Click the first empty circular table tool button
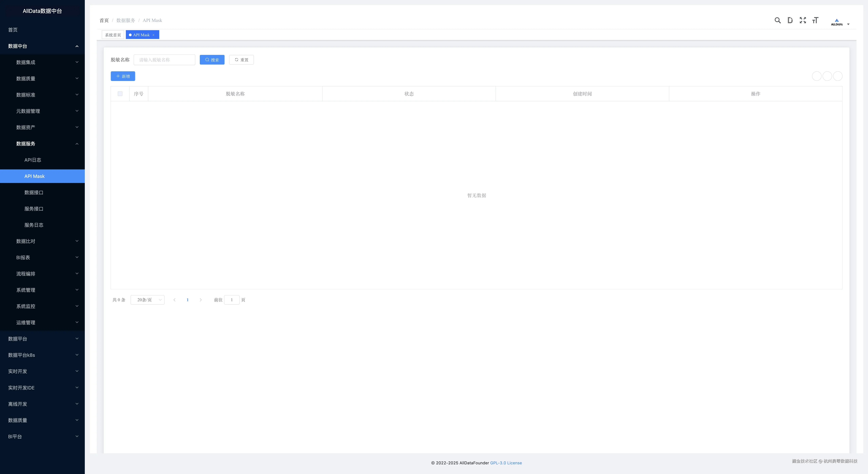The image size is (868, 474). [816, 76]
